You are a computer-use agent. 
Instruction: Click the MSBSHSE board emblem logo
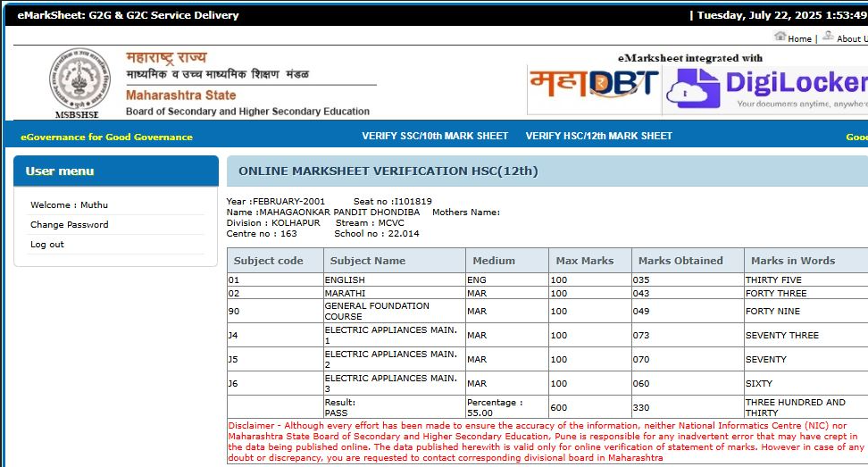tap(80, 79)
